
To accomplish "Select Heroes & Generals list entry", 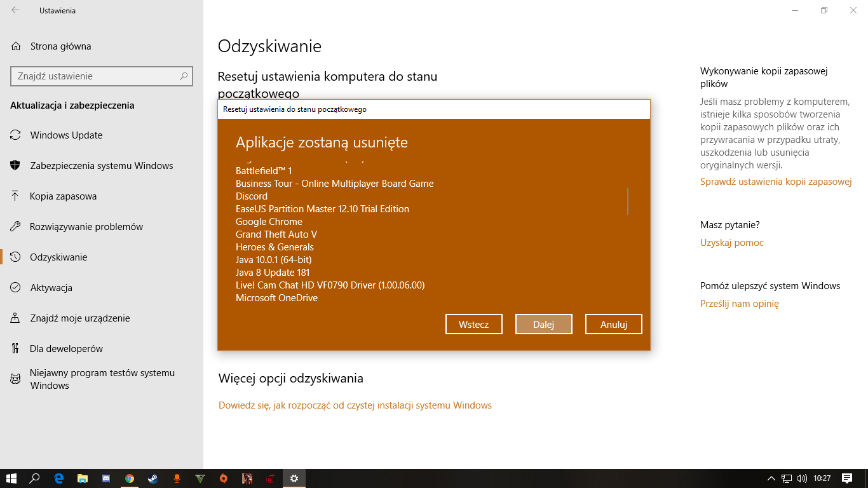I will (x=275, y=247).
